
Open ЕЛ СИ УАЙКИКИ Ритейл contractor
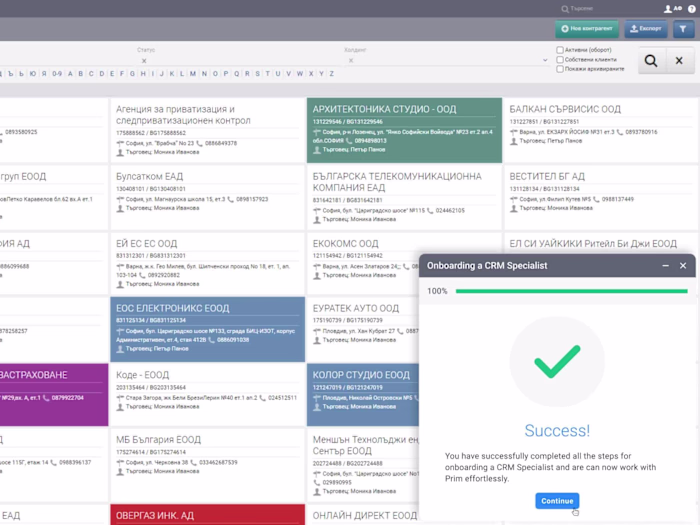click(x=593, y=244)
